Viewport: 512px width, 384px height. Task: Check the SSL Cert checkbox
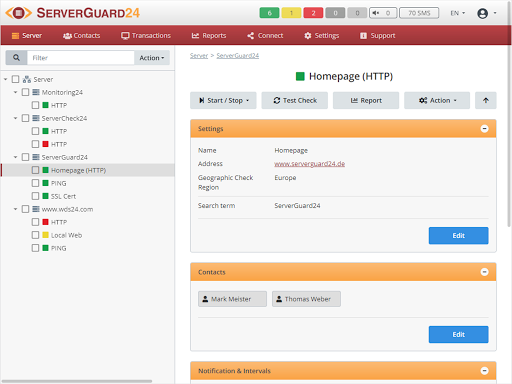click(x=35, y=196)
